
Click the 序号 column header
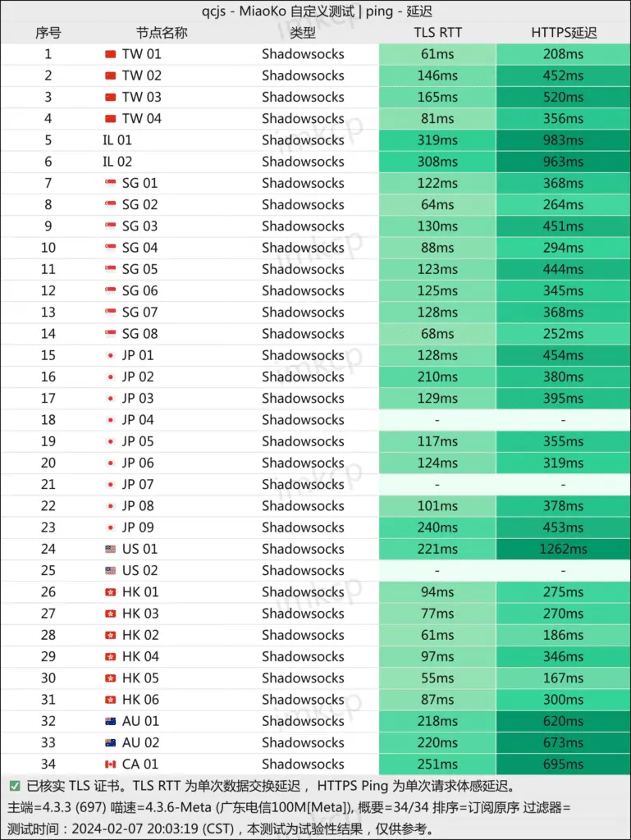pos(48,33)
